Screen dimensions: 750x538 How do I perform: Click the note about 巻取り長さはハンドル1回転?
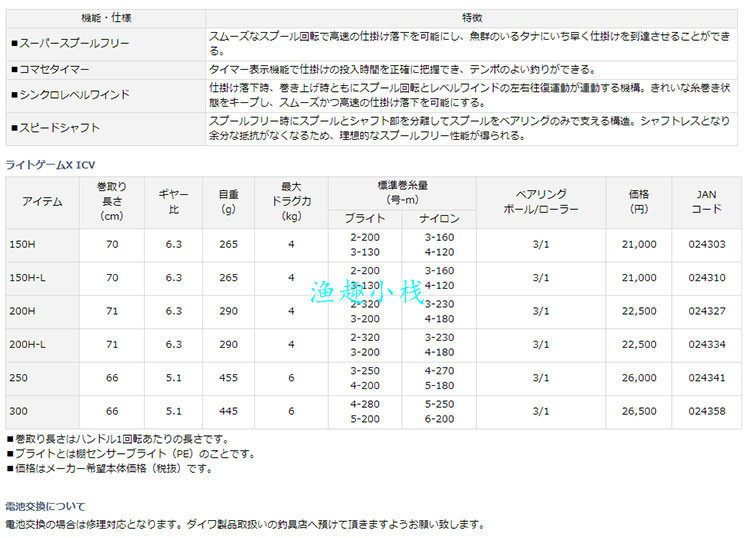[118, 439]
